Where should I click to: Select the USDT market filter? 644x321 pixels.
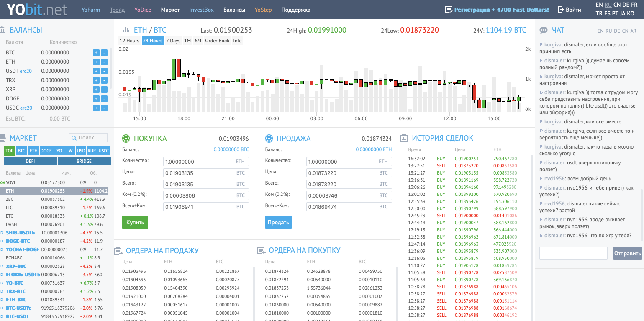104,151
